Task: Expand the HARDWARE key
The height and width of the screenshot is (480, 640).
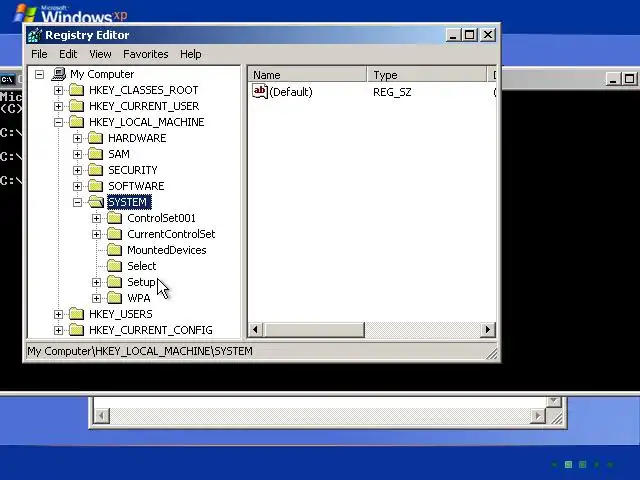Action: click(x=78, y=138)
